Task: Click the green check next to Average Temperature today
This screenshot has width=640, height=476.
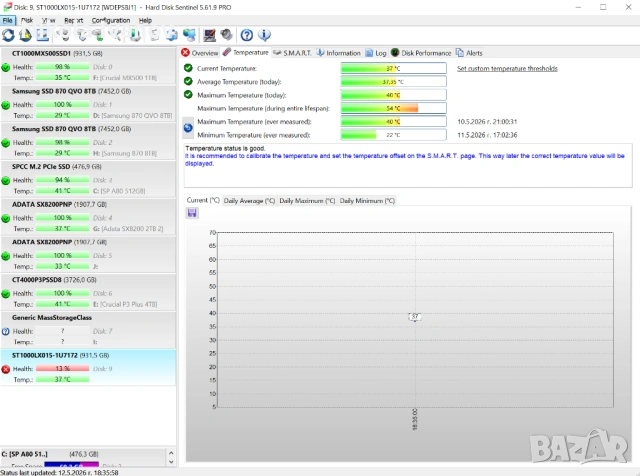Action: [x=188, y=81]
